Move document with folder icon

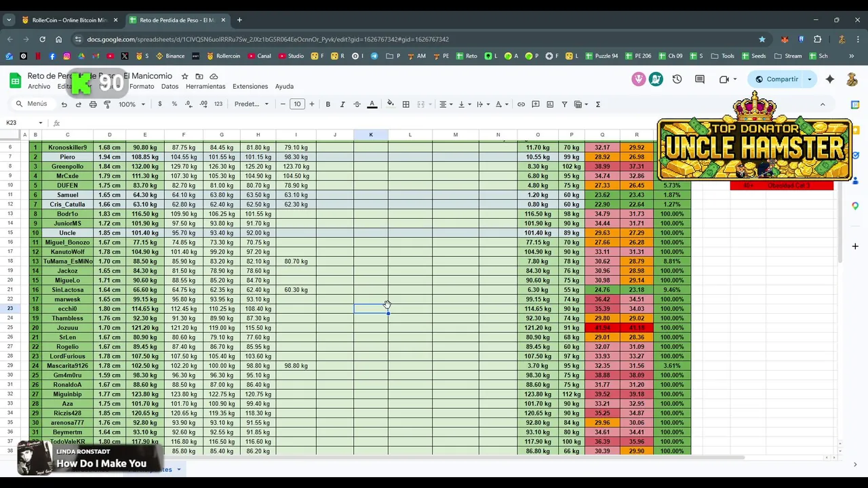(199, 77)
